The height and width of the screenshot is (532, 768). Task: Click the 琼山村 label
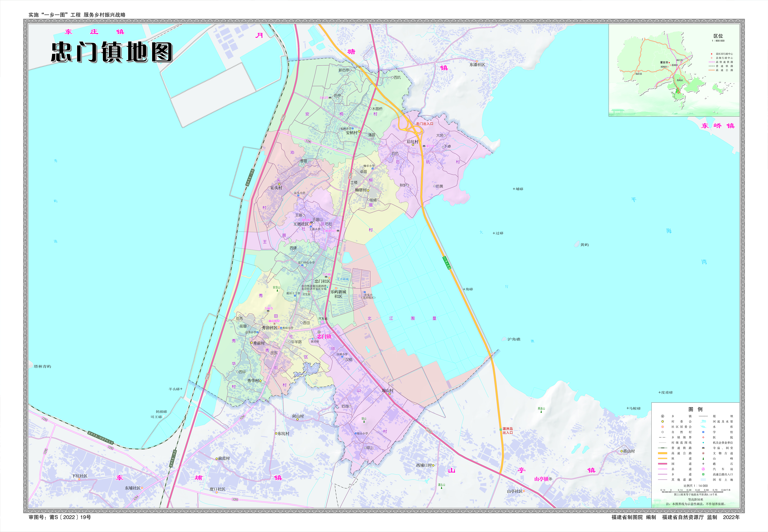point(388,390)
